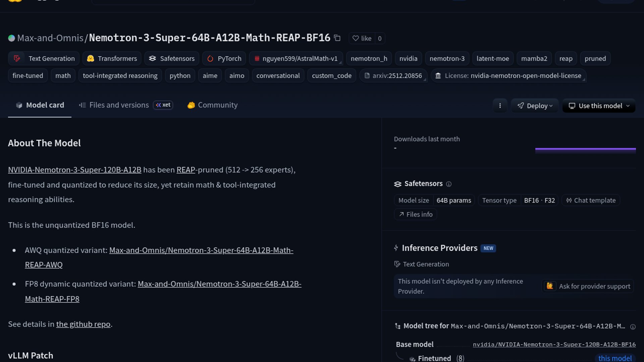Screen dimensions: 644x362
Task: Copy model name with the copy icon
Action: (x=337, y=38)
